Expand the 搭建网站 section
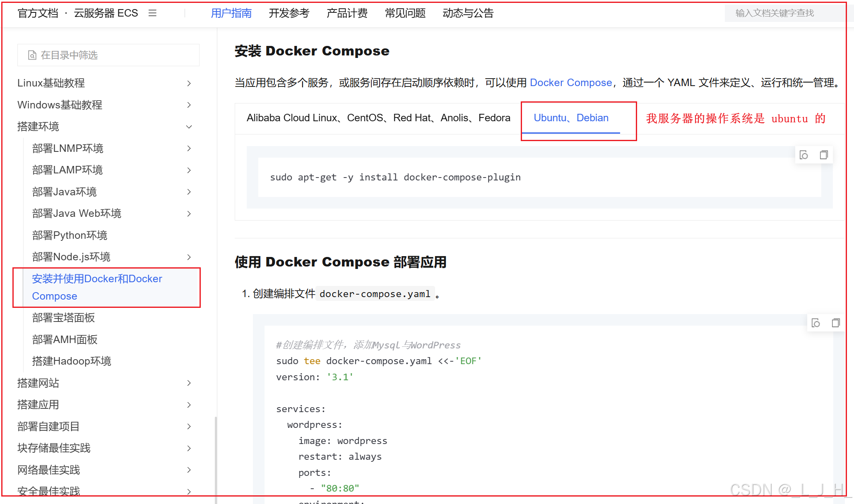The width and height of the screenshot is (854, 504). (189, 383)
